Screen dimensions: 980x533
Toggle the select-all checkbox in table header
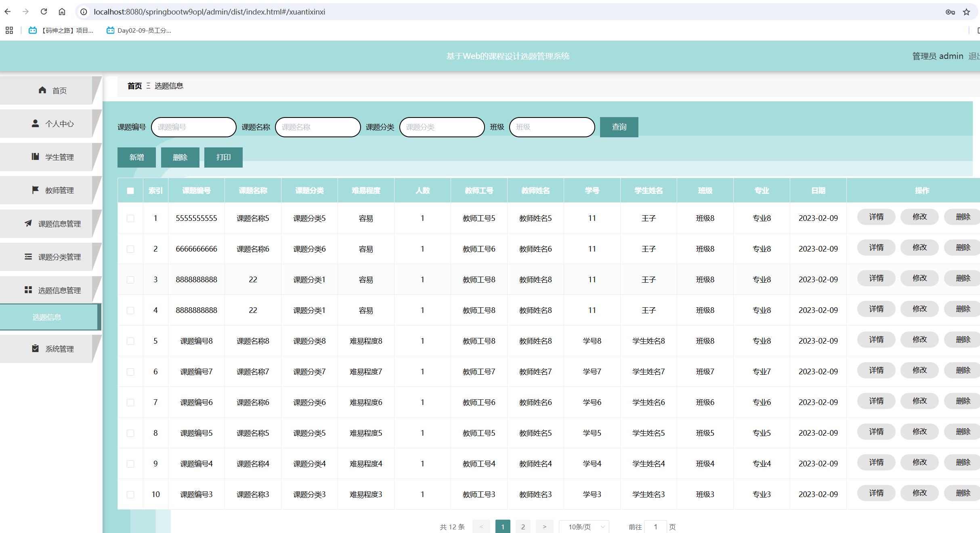(x=130, y=191)
